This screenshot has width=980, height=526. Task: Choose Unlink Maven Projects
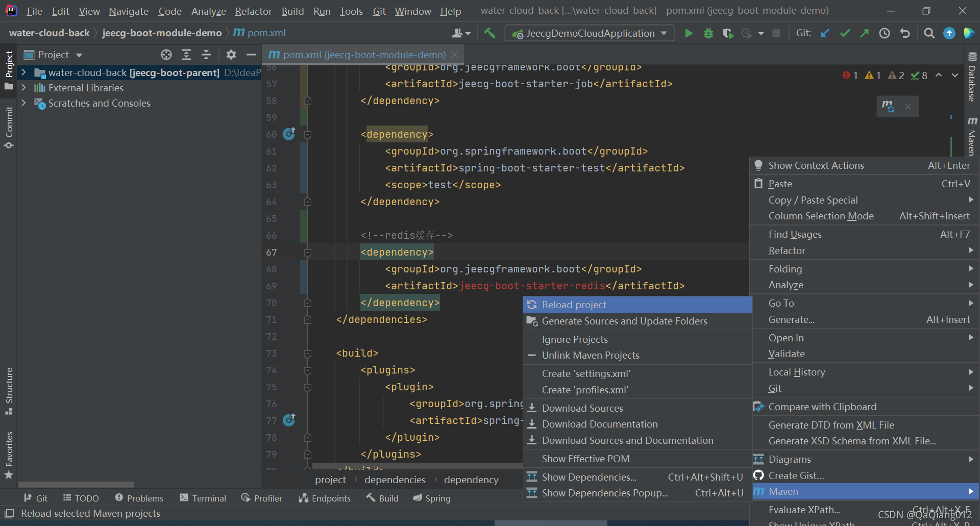(638, 355)
